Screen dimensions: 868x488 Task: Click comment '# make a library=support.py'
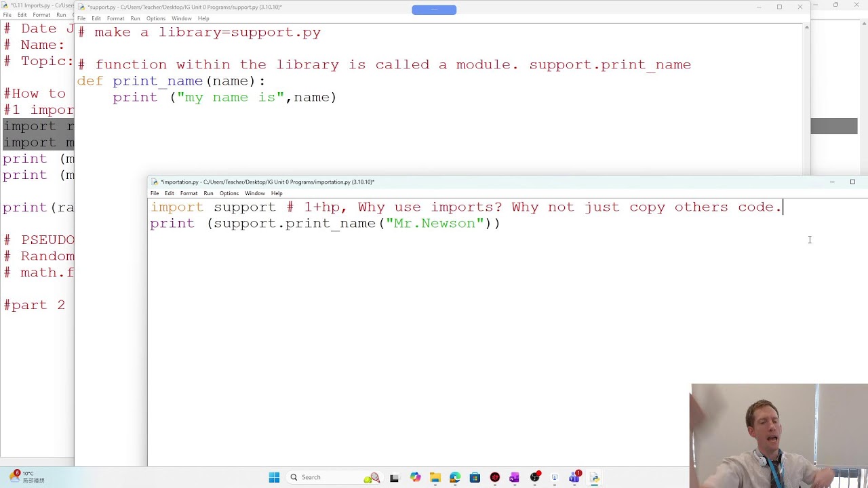199,32
